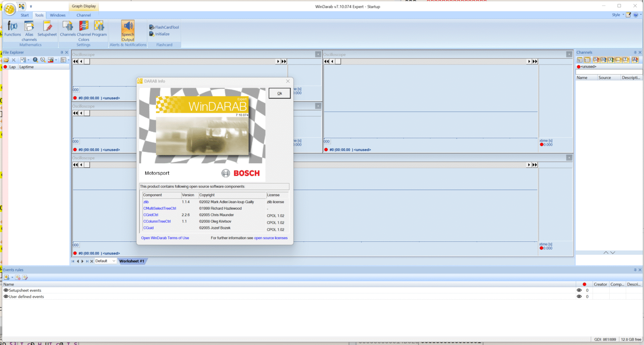Viewport: 644px width, 345px height.
Task: Click the blue help icon
Action: click(636, 15)
